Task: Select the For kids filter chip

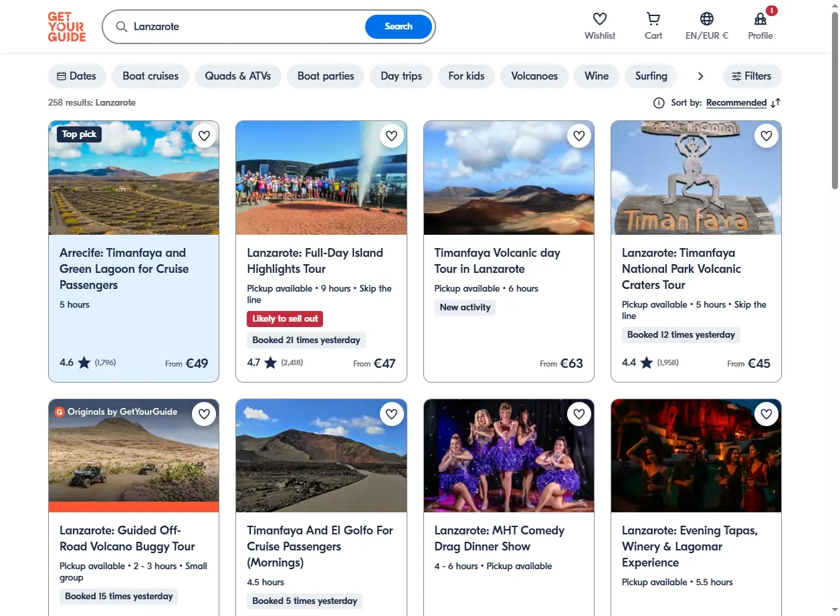Action: pos(466,76)
